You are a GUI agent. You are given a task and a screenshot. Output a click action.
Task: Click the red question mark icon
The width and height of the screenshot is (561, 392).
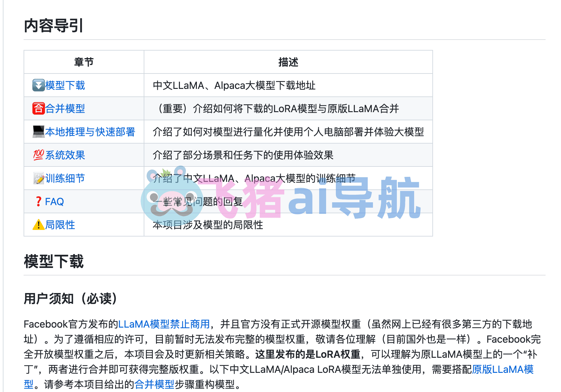pos(38,201)
